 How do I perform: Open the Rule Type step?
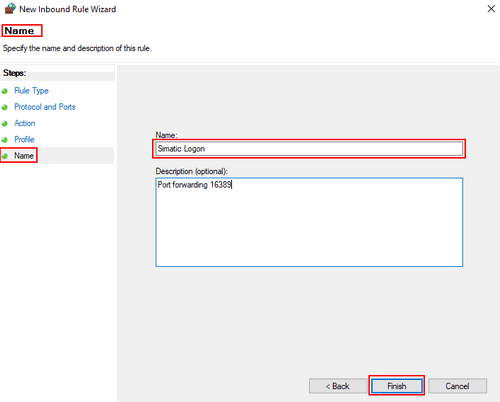31,91
